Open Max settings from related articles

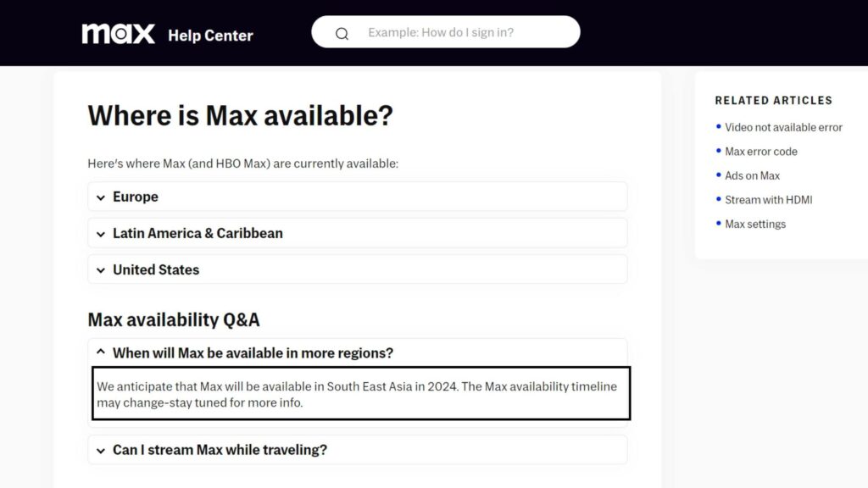(755, 224)
